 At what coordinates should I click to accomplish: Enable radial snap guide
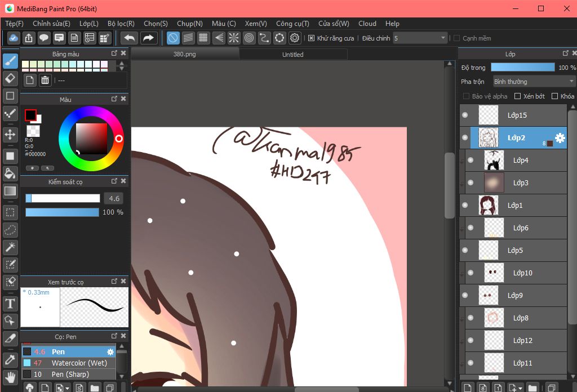[x=234, y=38]
